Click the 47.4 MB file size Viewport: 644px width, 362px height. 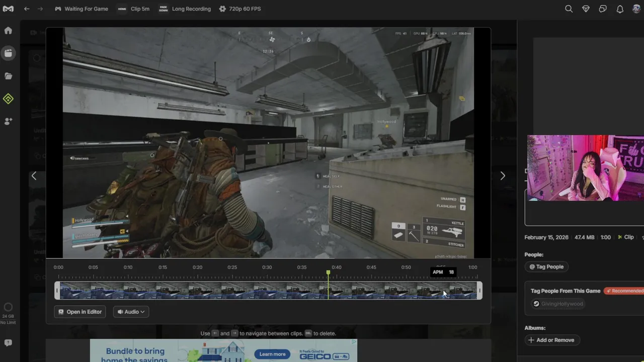pos(585,237)
